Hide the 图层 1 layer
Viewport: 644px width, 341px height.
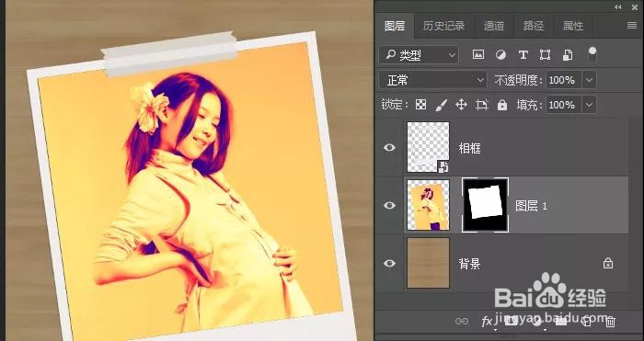[389, 205]
